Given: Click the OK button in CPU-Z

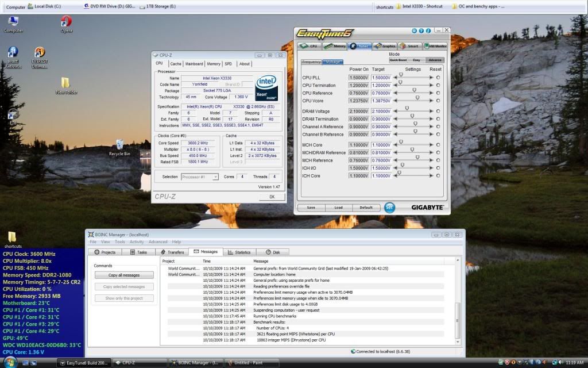Looking at the screenshot, I should [x=272, y=197].
